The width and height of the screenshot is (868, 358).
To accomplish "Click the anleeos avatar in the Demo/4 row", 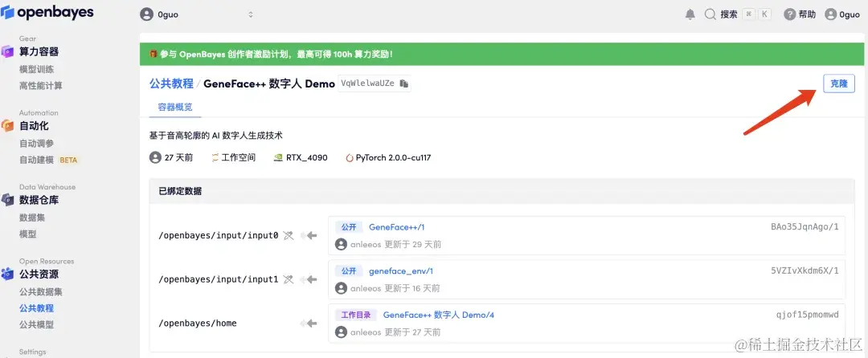I will [341, 332].
